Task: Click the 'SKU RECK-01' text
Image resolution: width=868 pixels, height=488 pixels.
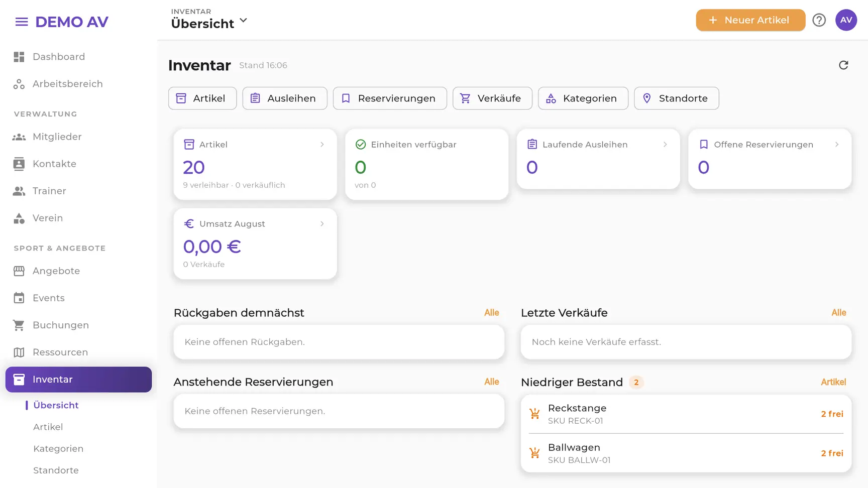Action: [x=576, y=421]
